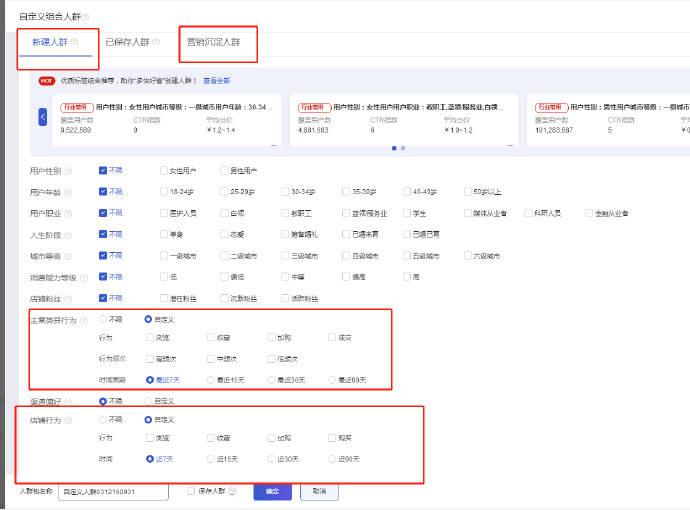Open help icon for 用户职业 row
The height and width of the screenshot is (510, 690).
point(68,214)
